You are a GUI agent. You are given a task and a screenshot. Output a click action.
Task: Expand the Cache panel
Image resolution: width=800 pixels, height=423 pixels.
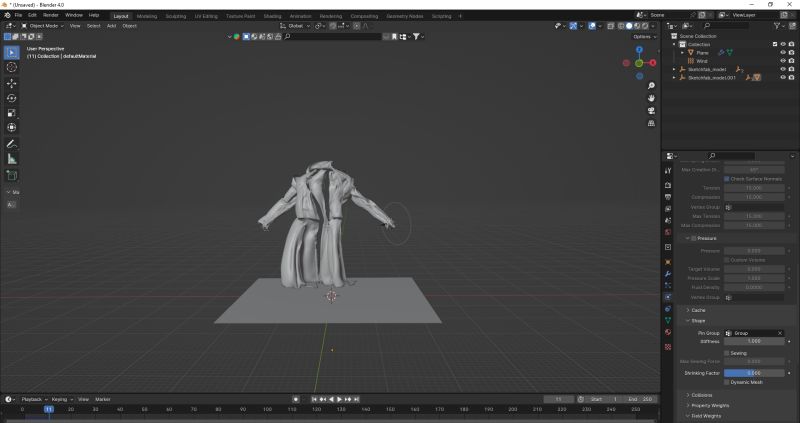[698, 310]
